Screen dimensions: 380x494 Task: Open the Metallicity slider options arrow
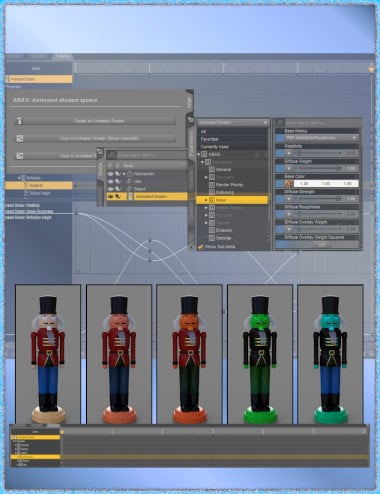[x=289, y=153]
